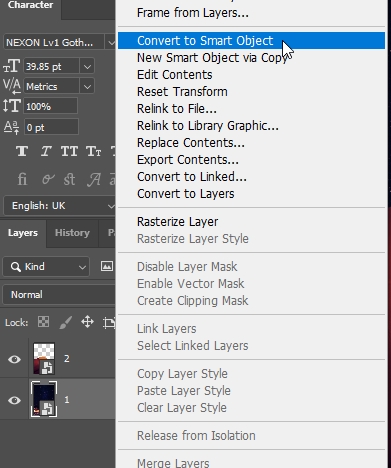Screen dimensions: 391x468
Task: Expand the font size dropdown arrow
Action: pos(87,66)
